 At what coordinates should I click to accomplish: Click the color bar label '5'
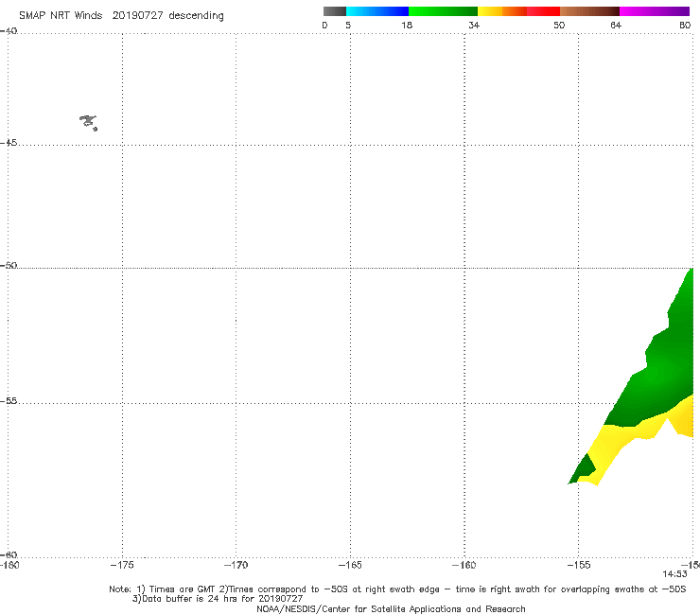pyautogui.click(x=348, y=25)
